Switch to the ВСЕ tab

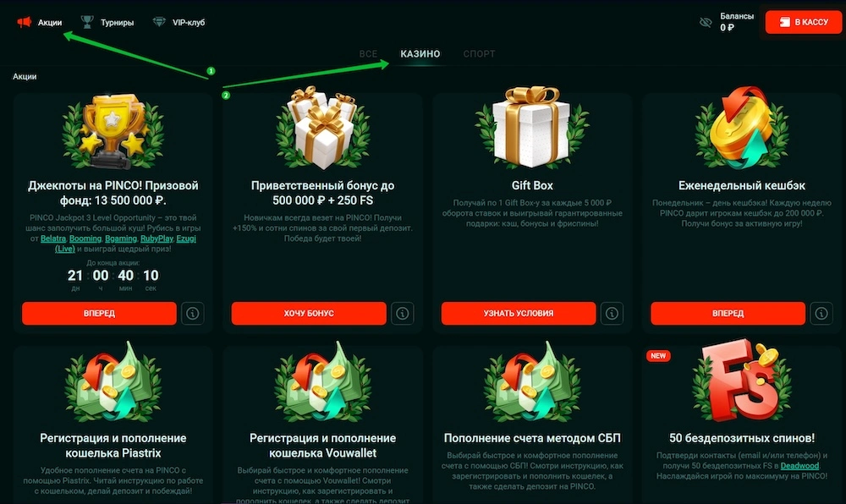pos(368,54)
